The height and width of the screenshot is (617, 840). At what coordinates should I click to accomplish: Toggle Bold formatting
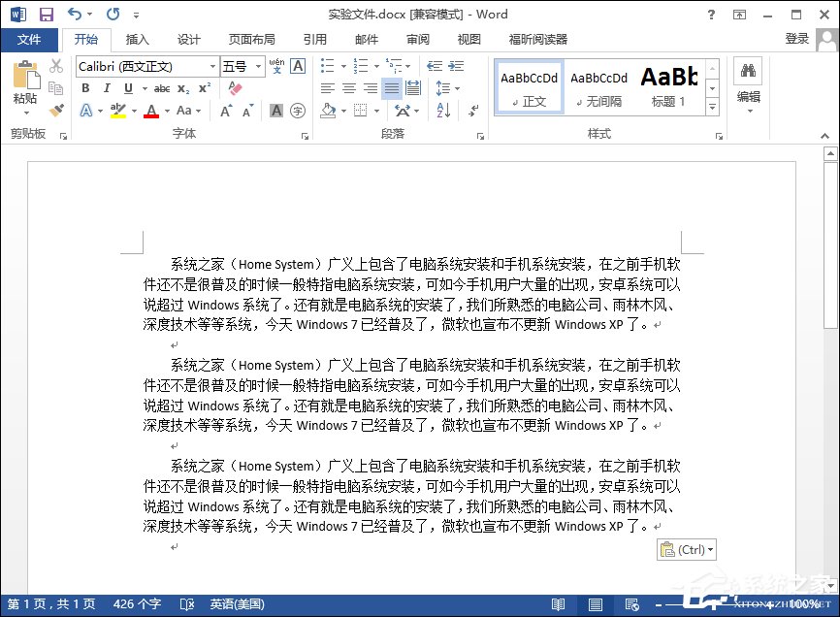pos(85,88)
